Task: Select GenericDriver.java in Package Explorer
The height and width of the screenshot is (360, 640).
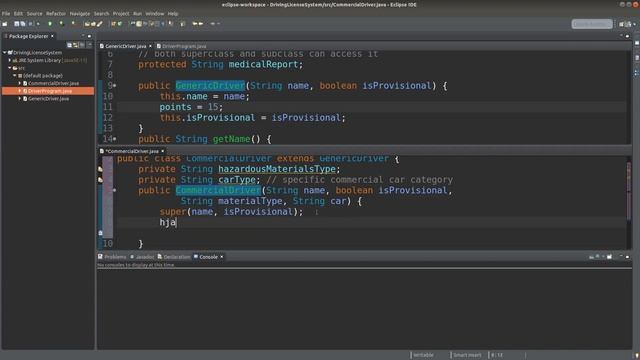Action: coord(49,99)
